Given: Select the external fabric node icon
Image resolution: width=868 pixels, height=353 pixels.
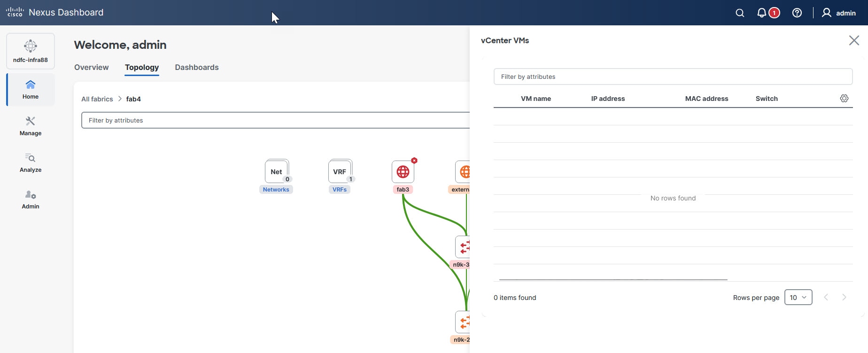Looking at the screenshot, I should (463, 172).
